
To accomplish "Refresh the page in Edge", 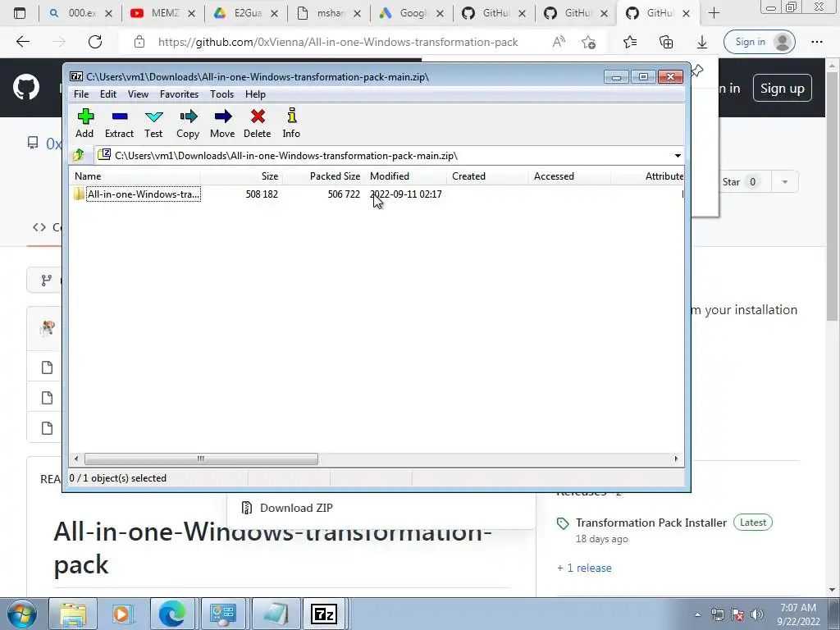I will [95, 42].
